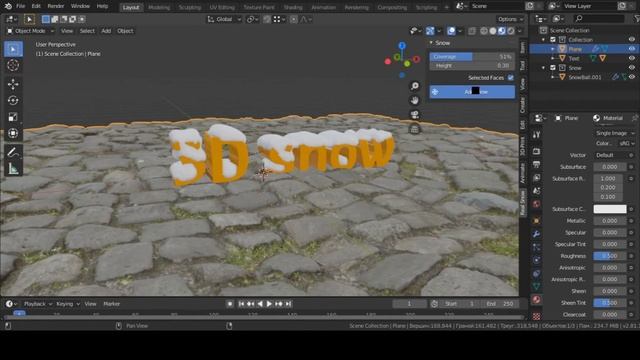
Task: Uncheck the Collection exclude checkbox
Action: click(553, 40)
